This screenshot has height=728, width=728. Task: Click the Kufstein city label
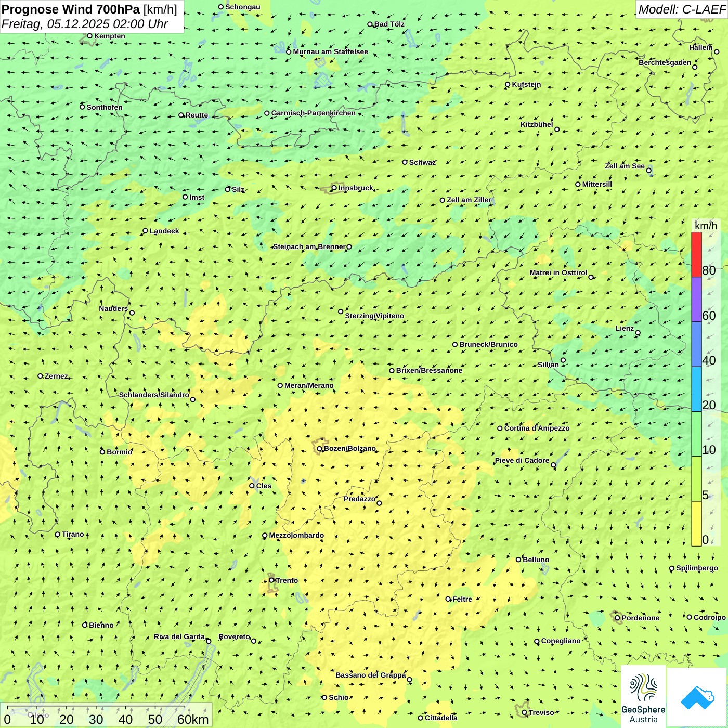point(526,84)
